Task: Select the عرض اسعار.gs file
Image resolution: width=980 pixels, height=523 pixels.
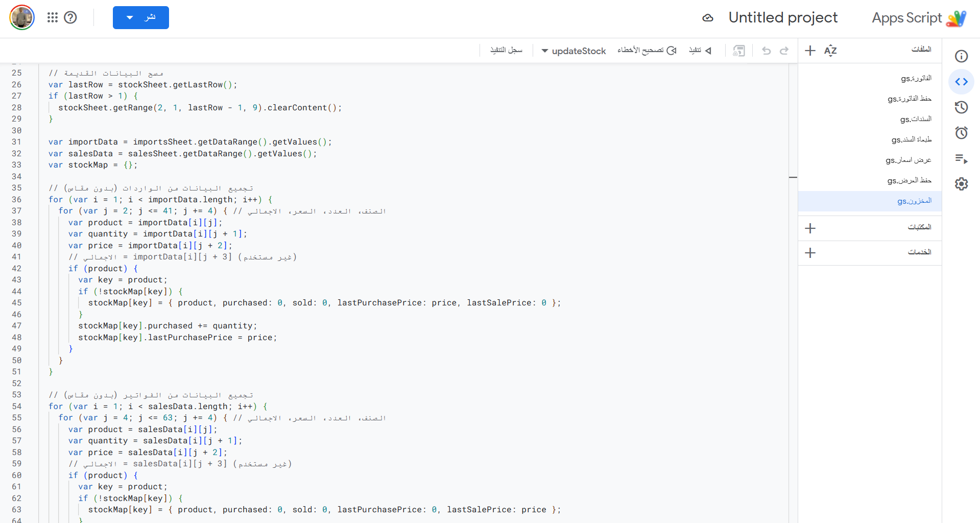Action: click(908, 160)
